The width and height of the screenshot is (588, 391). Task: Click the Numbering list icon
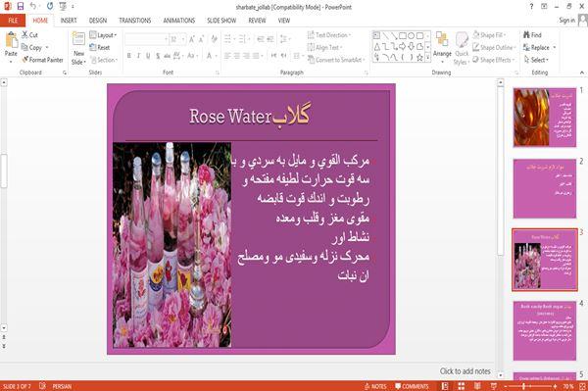[243, 39]
